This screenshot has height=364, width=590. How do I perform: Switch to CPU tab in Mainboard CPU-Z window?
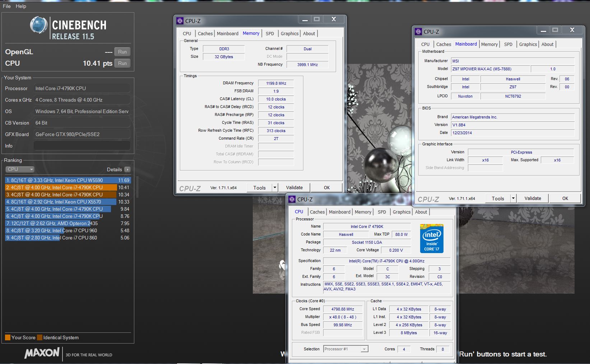coord(426,44)
